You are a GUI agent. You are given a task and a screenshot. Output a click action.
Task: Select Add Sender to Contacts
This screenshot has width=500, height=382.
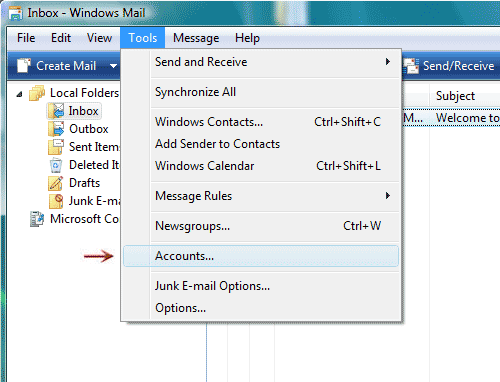coord(261,144)
